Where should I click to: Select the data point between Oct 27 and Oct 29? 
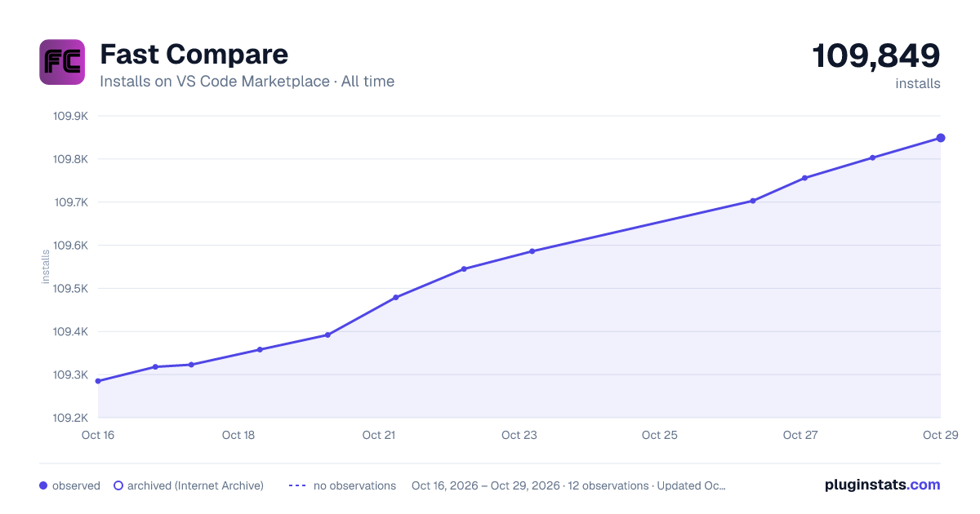coord(873,157)
